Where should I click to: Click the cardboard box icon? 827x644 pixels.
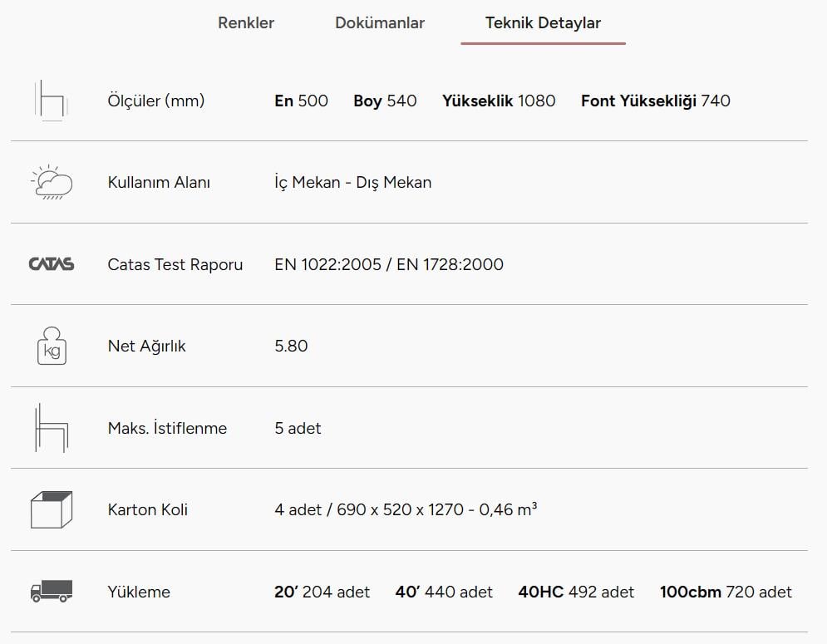point(52,509)
